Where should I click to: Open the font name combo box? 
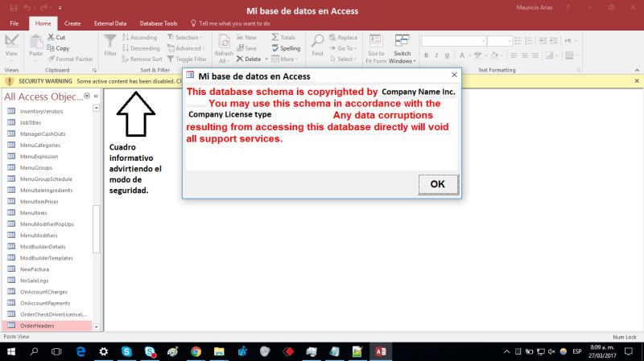[x=454, y=41]
